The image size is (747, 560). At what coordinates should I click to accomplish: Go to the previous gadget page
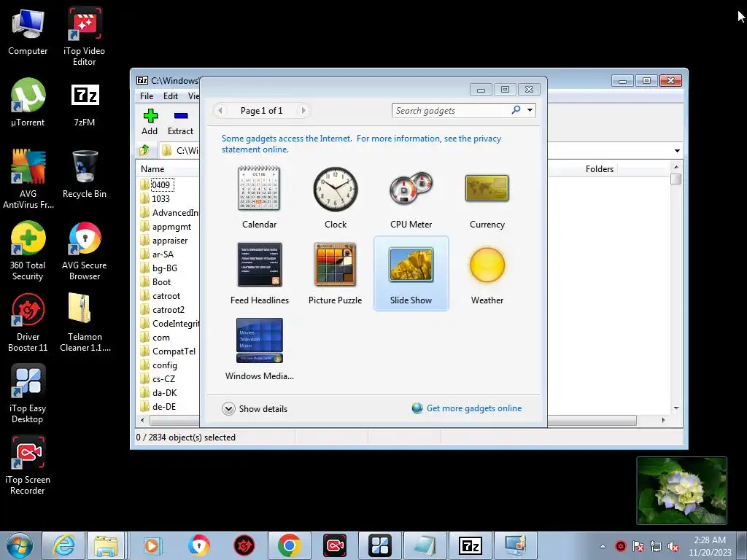coord(220,111)
